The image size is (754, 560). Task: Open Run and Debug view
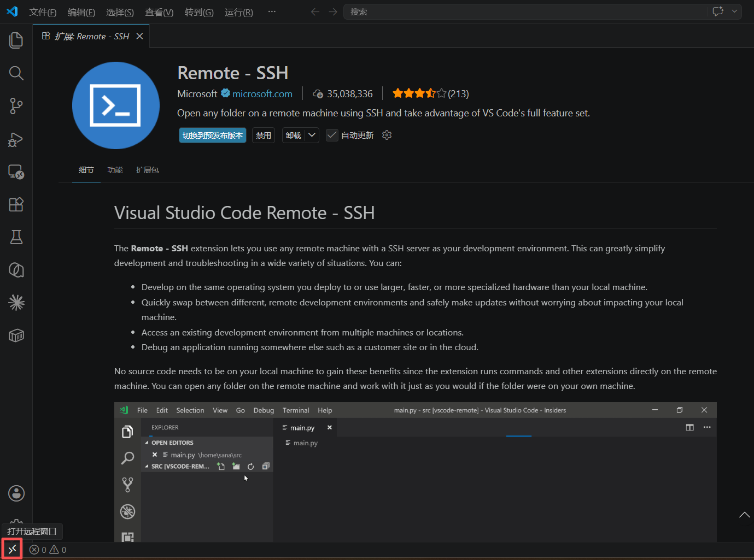click(16, 139)
